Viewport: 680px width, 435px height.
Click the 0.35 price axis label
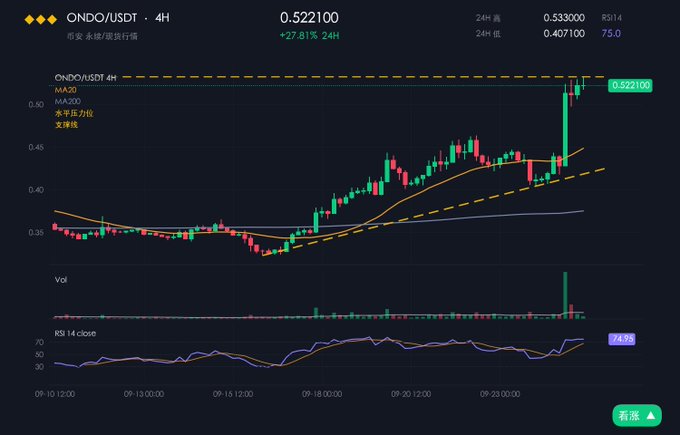coord(36,232)
